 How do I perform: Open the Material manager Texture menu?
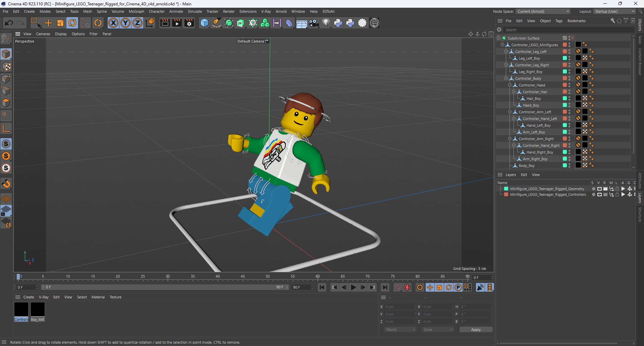pyautogui.click(x=115, y=297)
